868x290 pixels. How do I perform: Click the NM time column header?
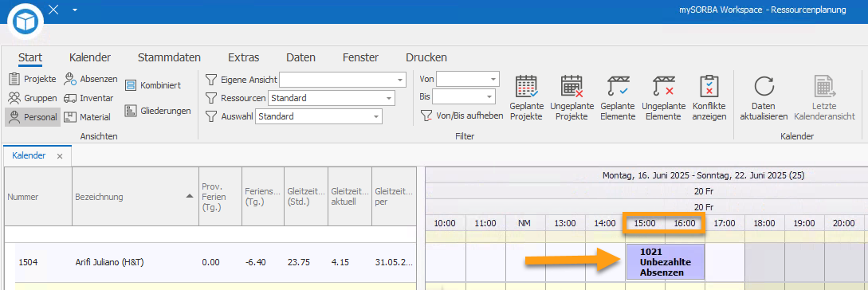tap(524, 223)
